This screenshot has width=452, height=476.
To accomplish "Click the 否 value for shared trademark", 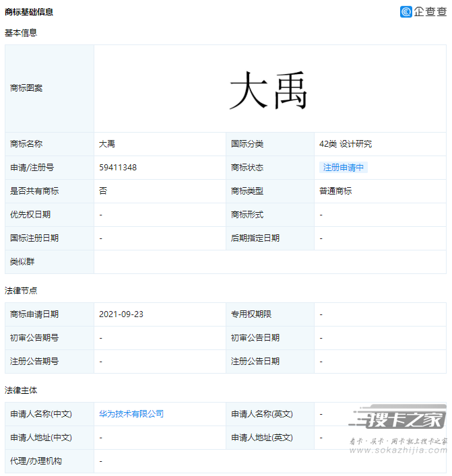I will (x=103, y=191).
